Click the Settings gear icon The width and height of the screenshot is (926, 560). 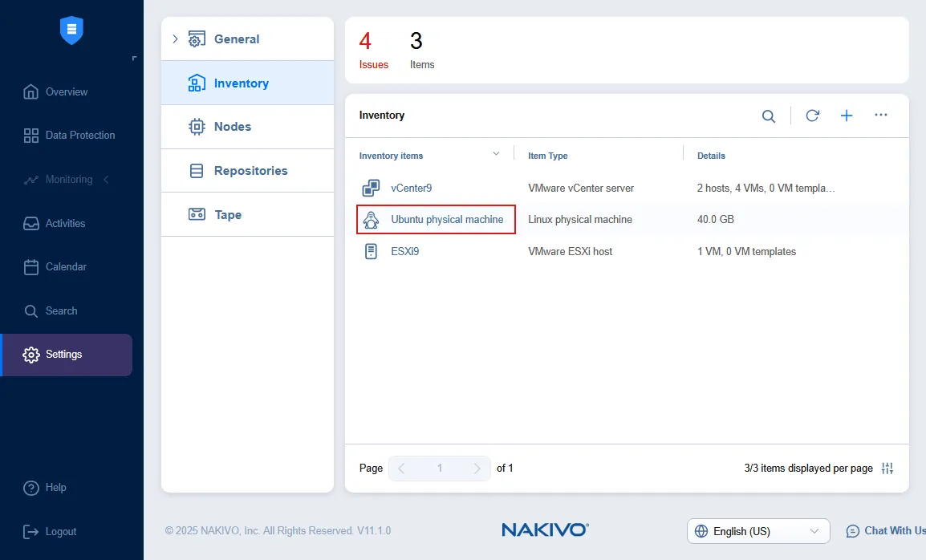pyautogui.click(x=30, y=355)
